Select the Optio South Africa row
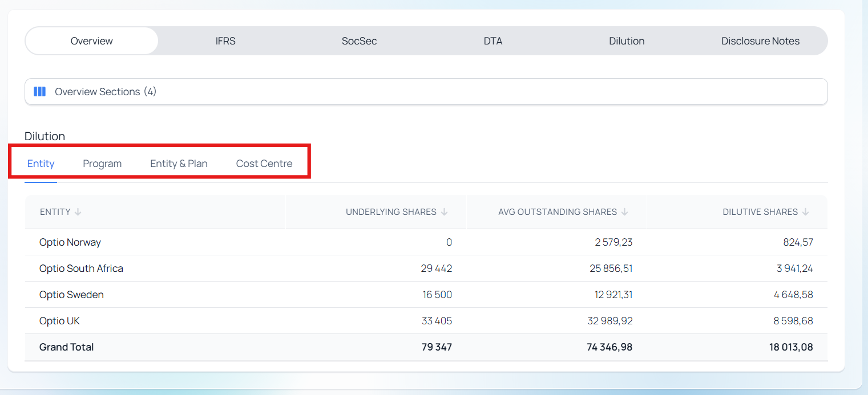Viewport: 868px width, 395px height. pyautogui.click(x=426, y=268)
